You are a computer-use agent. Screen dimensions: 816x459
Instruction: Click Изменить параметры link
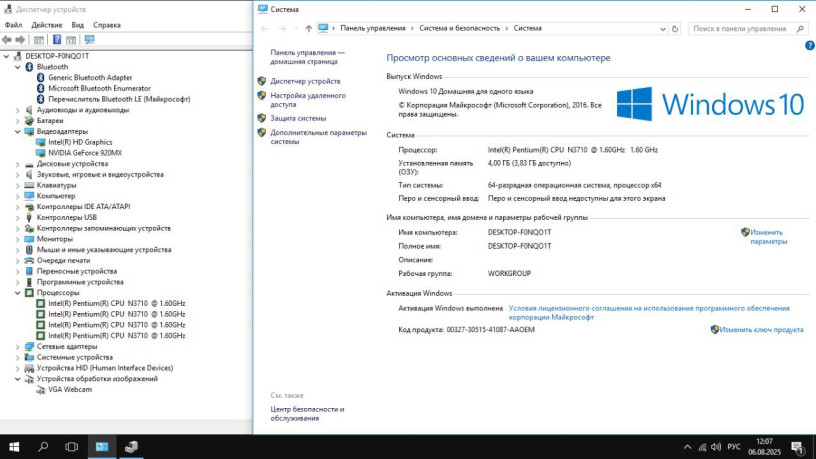pyautogui.click(x=769, y=237)
